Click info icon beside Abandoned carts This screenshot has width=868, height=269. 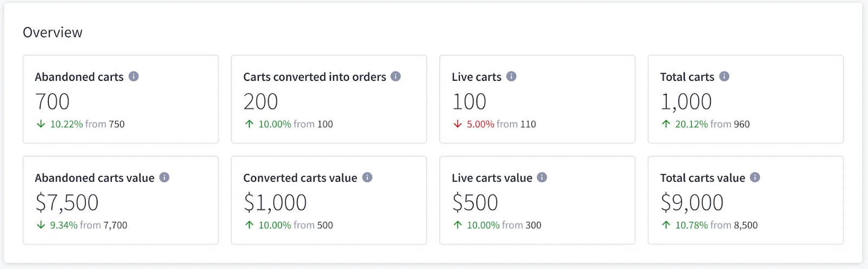pyautogui.click(x=133, y=76)
